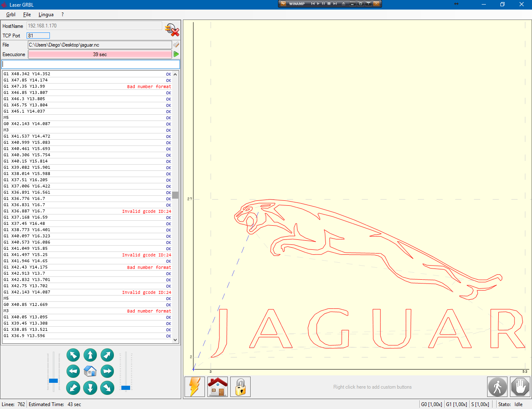532x409 pixels.
Task: Open the ? help menu
Action: tap(63, 15)
